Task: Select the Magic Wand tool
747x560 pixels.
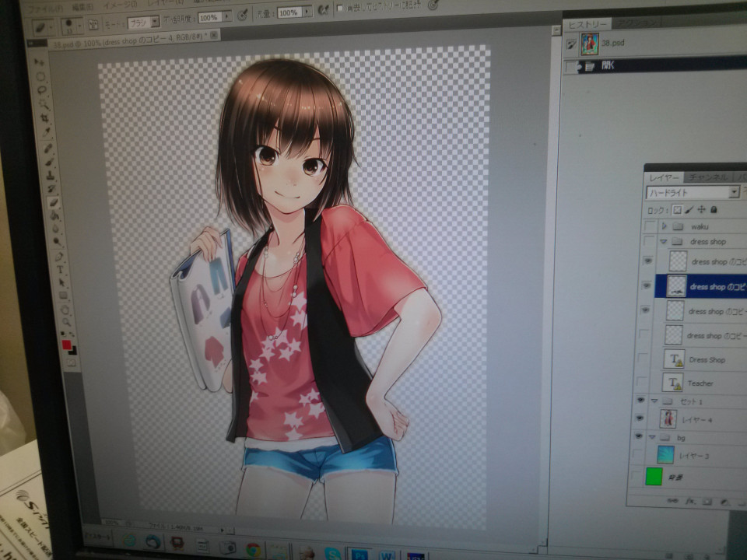Action: (x=44, y=103)
